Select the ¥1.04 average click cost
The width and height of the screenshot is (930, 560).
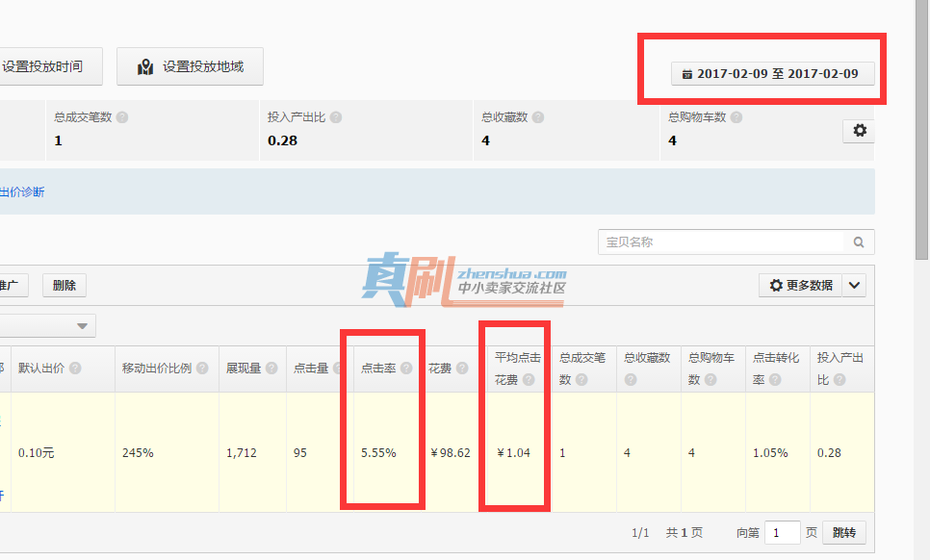click(514, 453)
